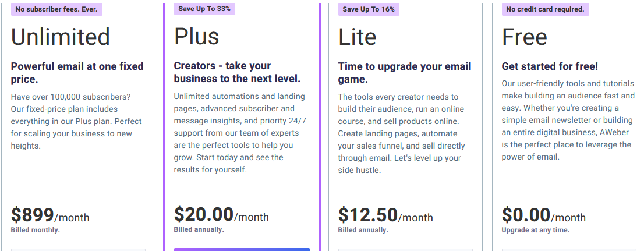Screen dimensions: 644x251
Task: Click the $899/month price
Action: click(50, 215)
